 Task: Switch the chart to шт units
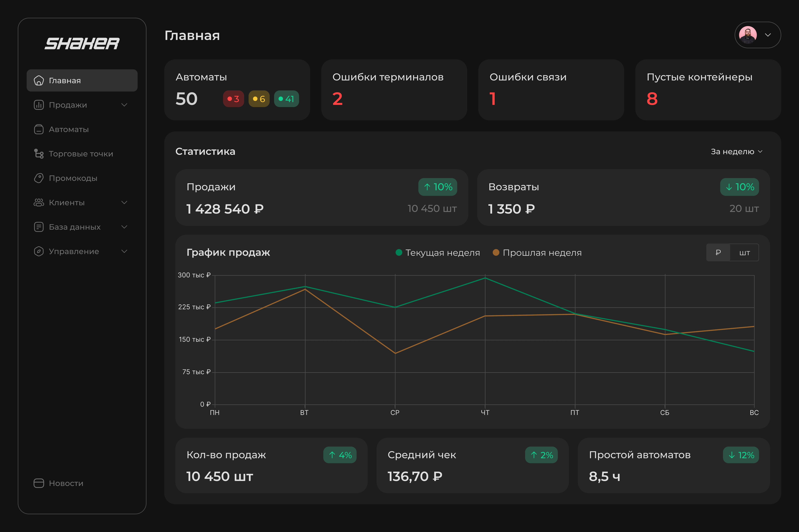click(x=744, y=252)
